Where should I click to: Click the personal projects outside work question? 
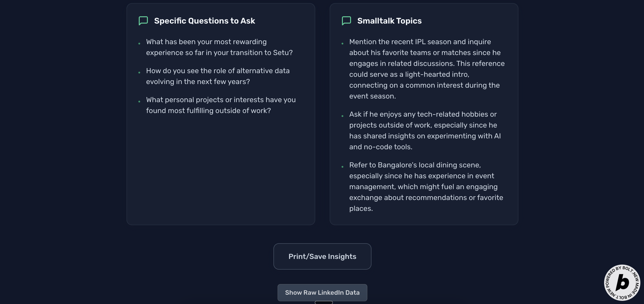[x=220, y=105]
